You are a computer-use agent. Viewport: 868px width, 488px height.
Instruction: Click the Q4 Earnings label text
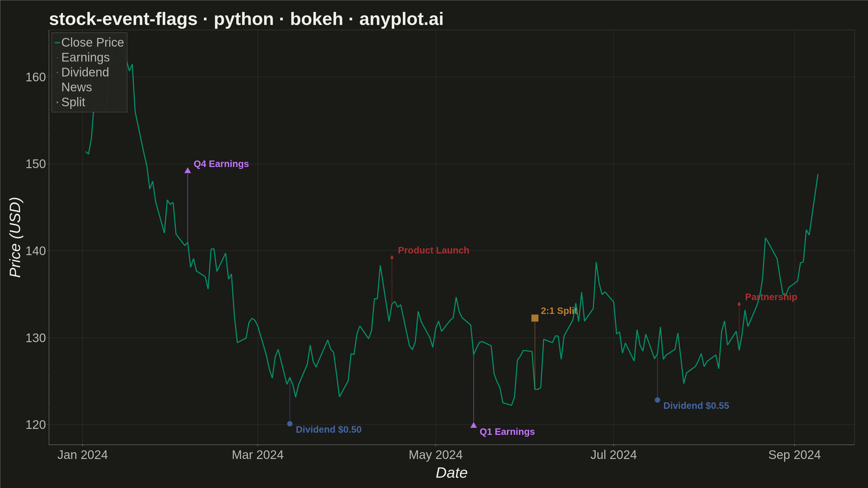coord(221,164)
